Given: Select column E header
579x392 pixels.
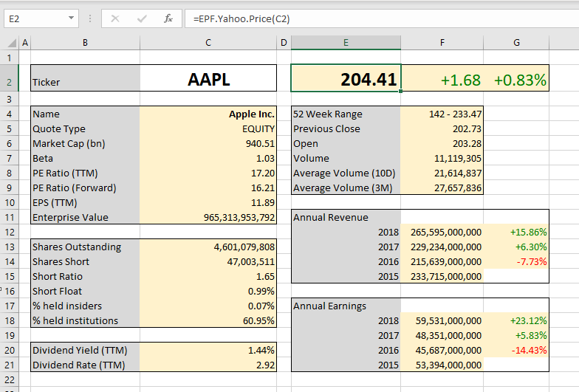Looking at the screenshot, I should click(x=346, y=43).
